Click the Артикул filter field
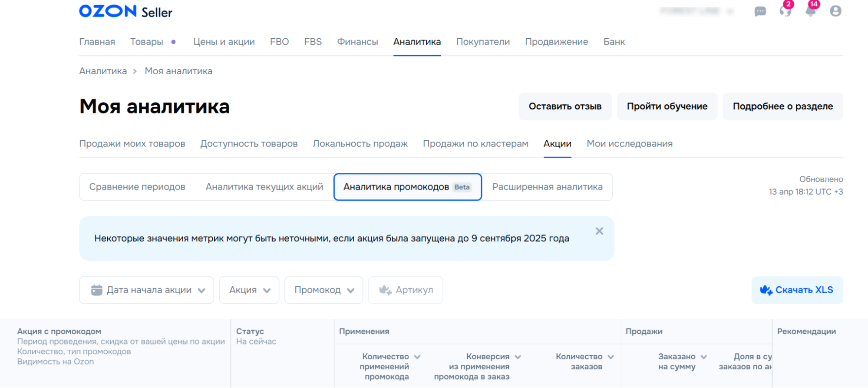This screenshot has height=388, width=868. click(x=406, y=290)
